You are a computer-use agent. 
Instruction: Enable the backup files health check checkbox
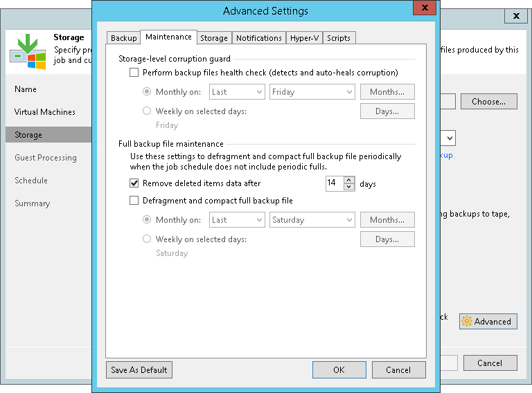[x=134, y=73]
